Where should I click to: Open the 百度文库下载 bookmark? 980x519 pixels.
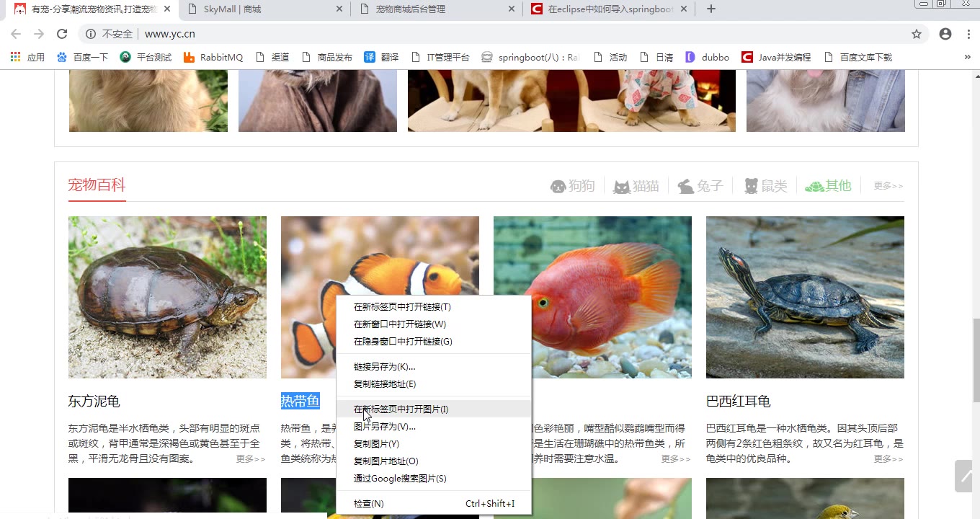[x=857, y=57]
